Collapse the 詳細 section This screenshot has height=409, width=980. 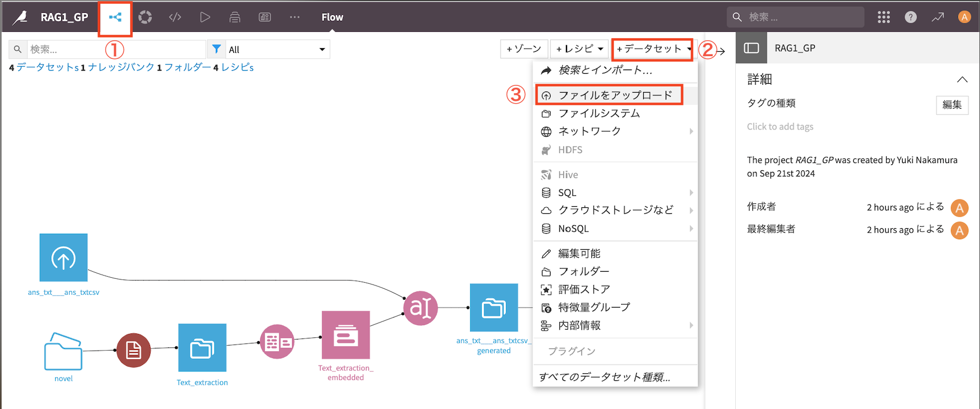(x=962, y=79)
